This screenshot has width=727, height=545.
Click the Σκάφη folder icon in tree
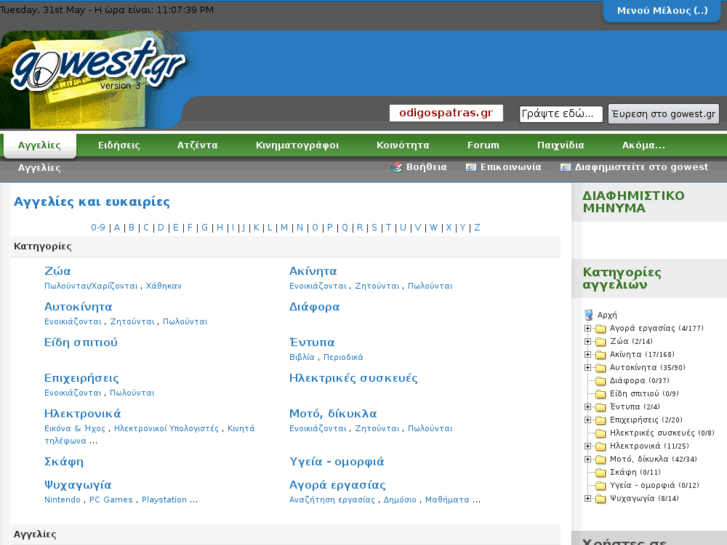600,472
